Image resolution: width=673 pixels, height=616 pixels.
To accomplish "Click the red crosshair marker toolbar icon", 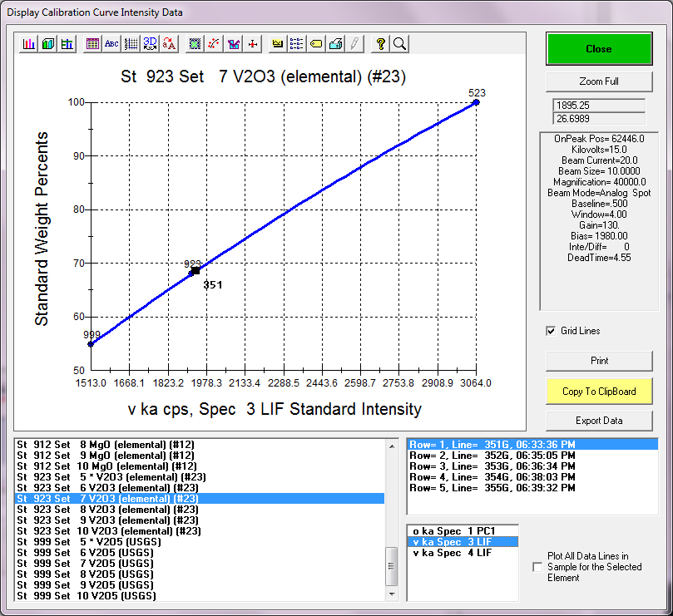I will (x=253, y=44).
